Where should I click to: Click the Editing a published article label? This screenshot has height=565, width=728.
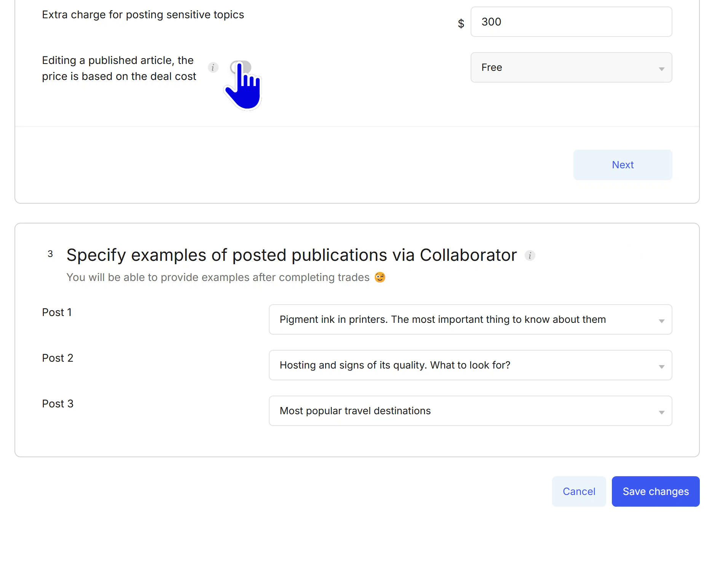pyautogui.click(x=119, y=69)
